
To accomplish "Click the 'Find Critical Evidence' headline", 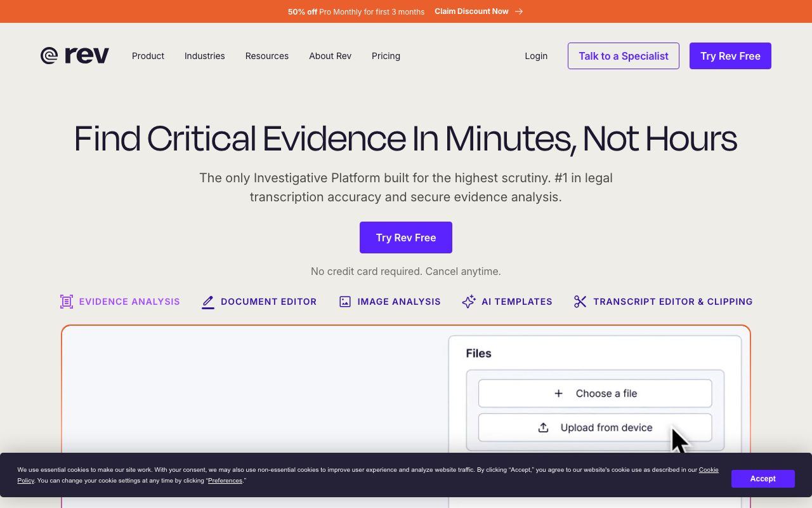I will pyautogui.click(x=406, y=138).
